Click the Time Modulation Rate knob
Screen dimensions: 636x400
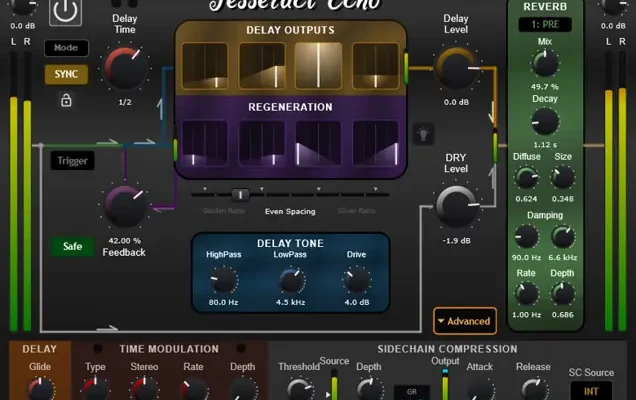pos(193,389)
